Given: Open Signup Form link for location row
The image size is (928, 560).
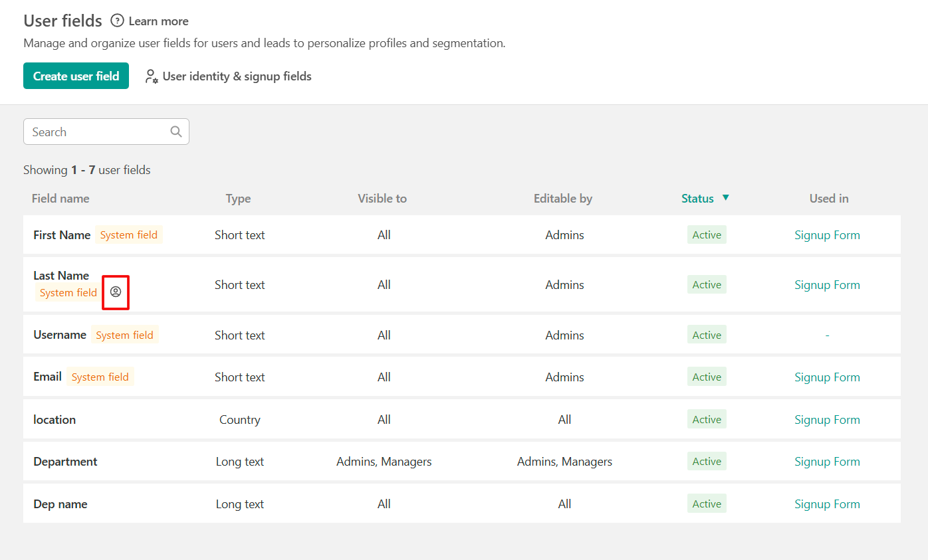Looking at the screenshot, I should pyautogui.click(x=827, y=420).
